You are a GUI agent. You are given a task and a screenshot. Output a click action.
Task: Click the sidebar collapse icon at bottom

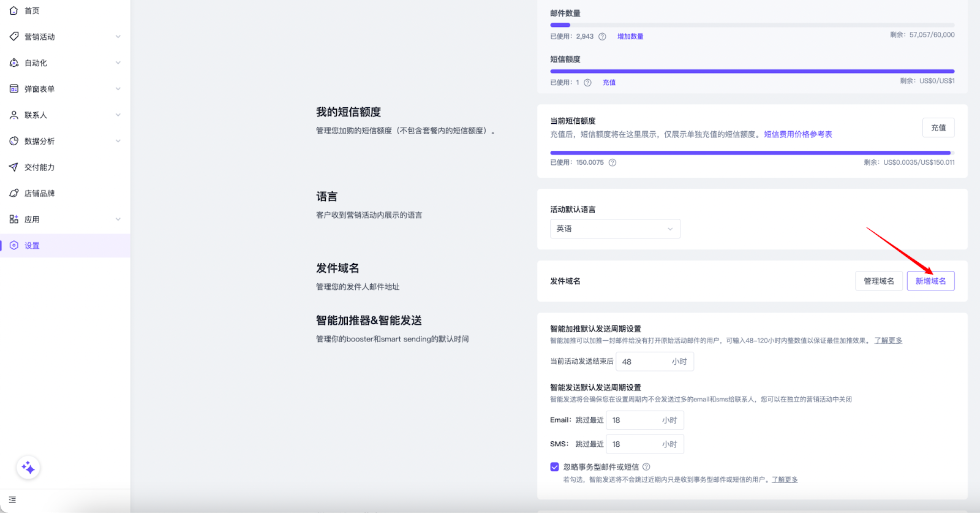[x=12, y=500]
